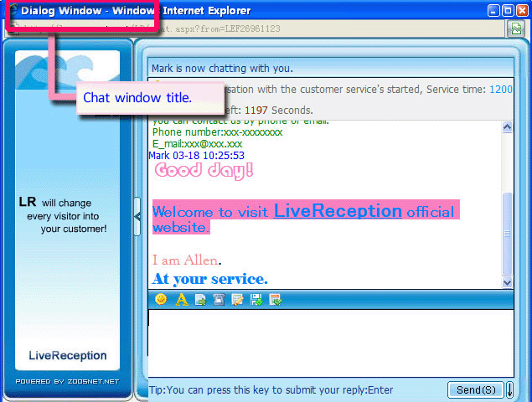This screenshot has width=532, height=402.
Task: Click the 1197 seconds remaining counter
Action: pos(256,111)
